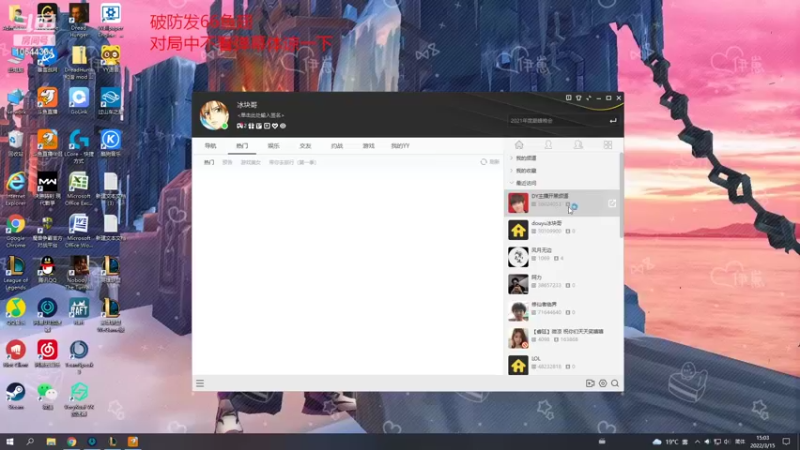The image size is (800, 450).
Task: Switch to the 我的YY tab
Action: (x=400, y=146)
